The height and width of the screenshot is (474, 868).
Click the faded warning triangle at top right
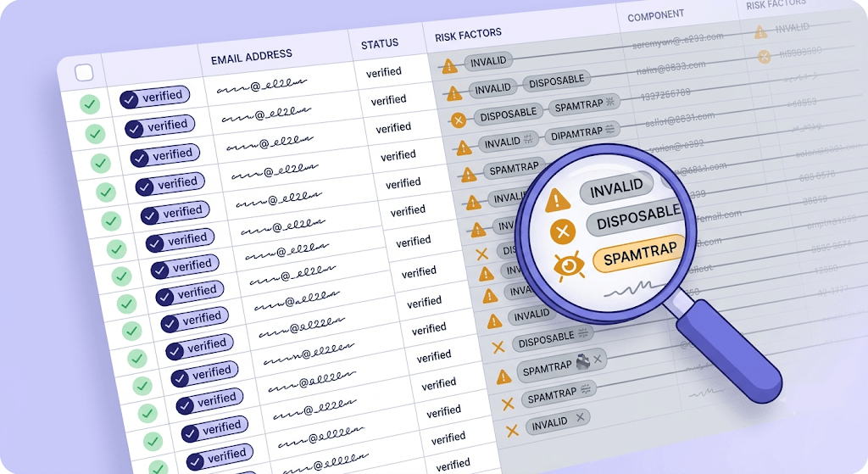point(761,33)
